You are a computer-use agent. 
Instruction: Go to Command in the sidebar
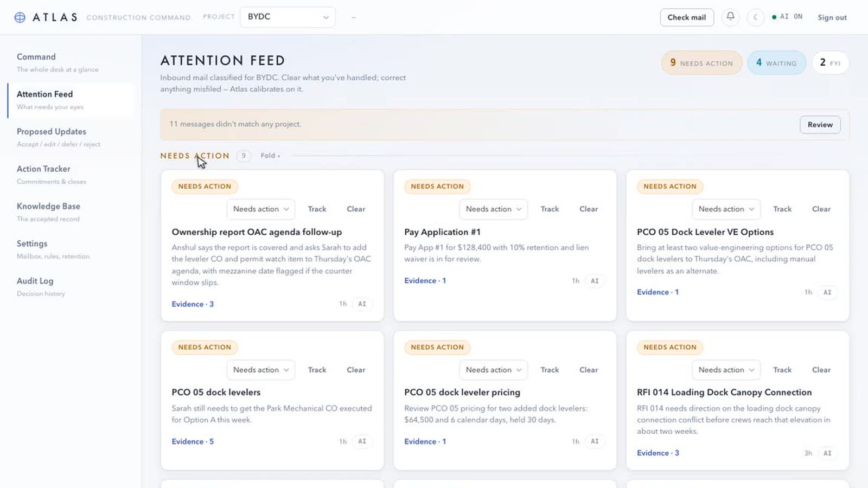71,62
